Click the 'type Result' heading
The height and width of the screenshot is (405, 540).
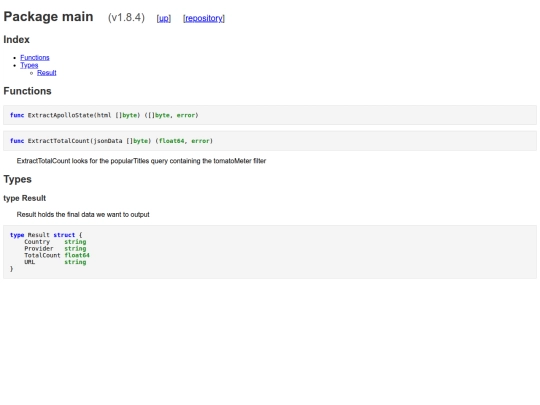pos(25,198)
